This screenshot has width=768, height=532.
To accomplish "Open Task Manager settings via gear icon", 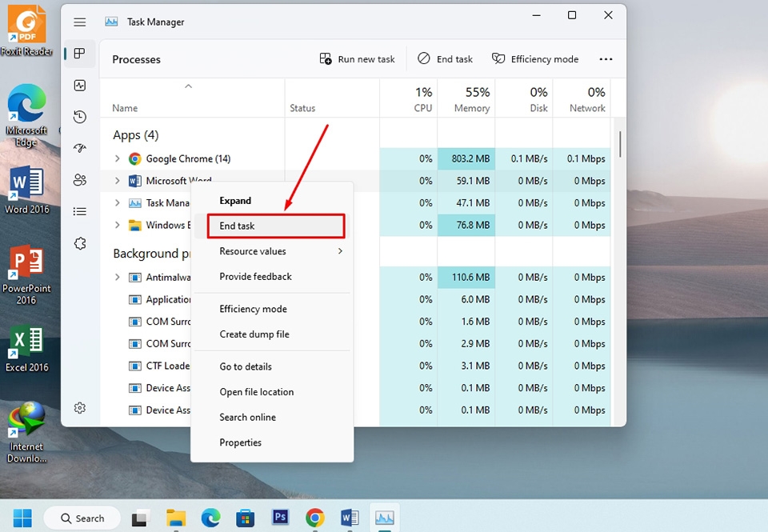I will pos(79,407).
